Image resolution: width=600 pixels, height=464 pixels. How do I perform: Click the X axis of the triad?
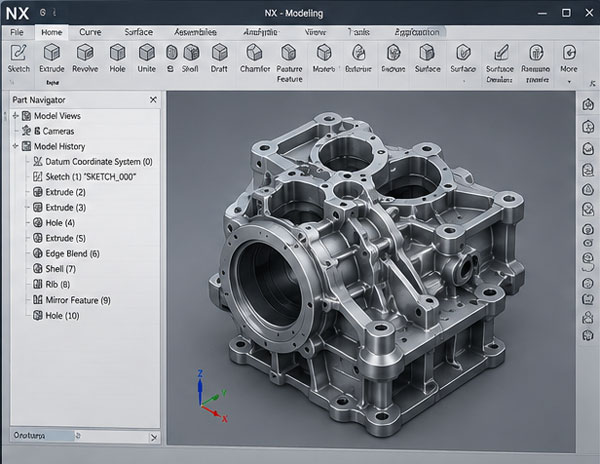pyautogui.click(x=215, y=414)
